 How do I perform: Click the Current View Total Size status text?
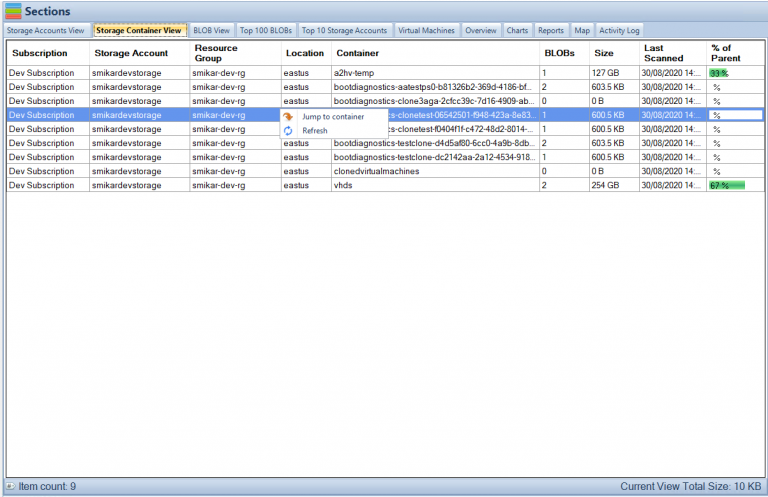(x=691, y=486)
